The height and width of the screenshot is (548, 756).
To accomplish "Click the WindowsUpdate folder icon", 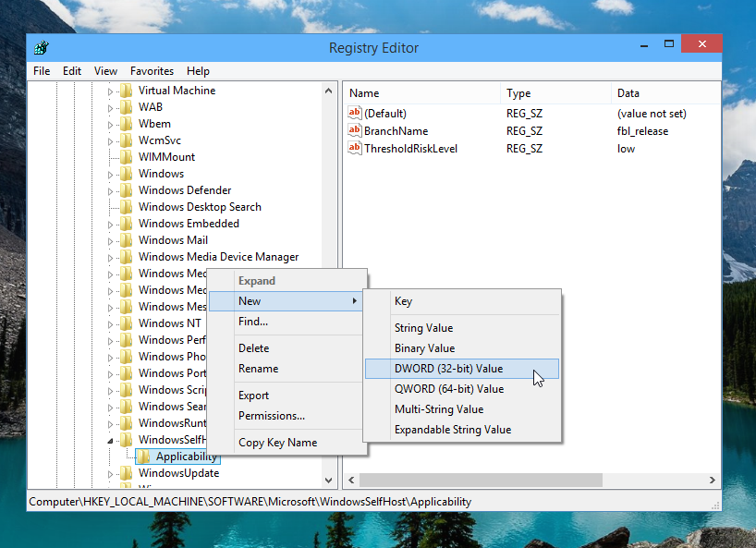I will coord(127,473).
